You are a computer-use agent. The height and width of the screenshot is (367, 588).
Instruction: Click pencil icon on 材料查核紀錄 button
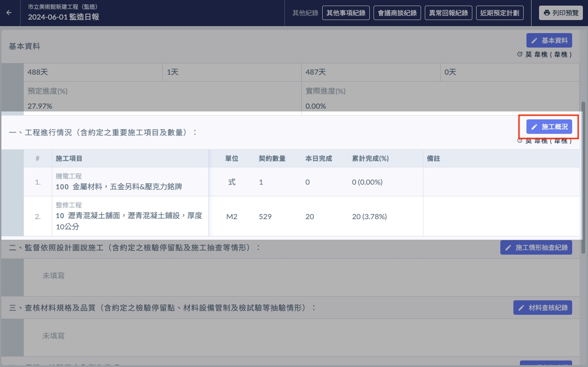coord(521,308)
